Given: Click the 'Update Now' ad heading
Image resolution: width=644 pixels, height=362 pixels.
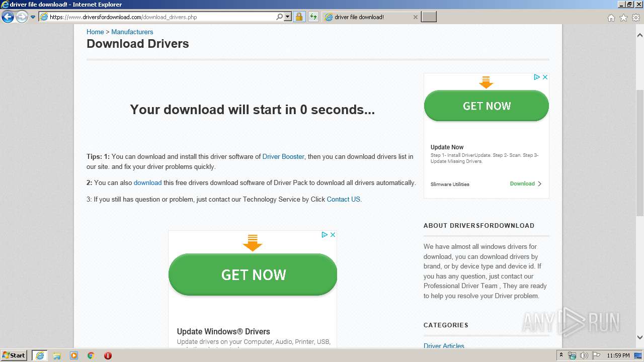Looking at the screenshot, I should [x=447, y=147].
